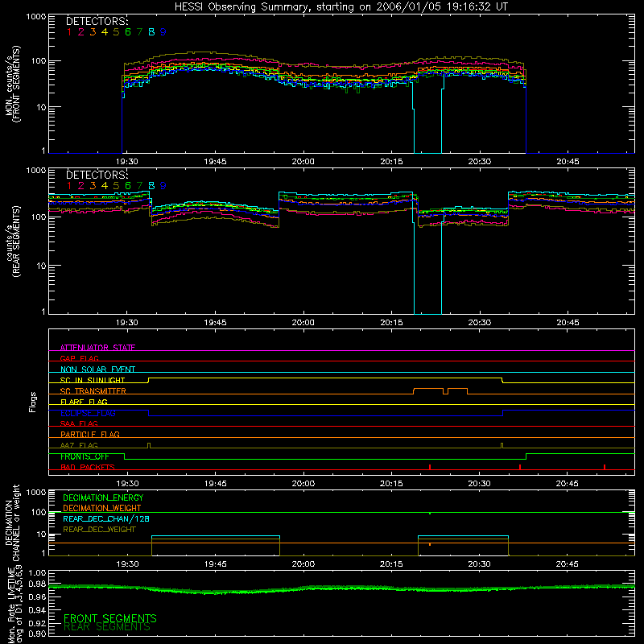
Task: Click the 19:45 tick label under the rear segments plot
Action: coord(215,323)
